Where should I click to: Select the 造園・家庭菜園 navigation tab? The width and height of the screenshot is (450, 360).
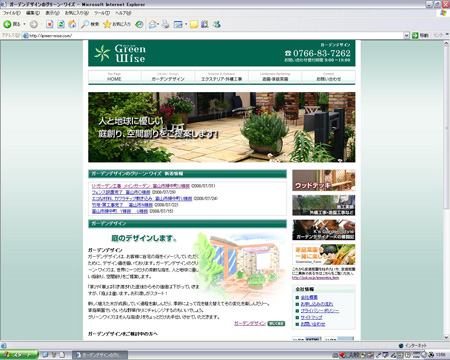[275, 77]
